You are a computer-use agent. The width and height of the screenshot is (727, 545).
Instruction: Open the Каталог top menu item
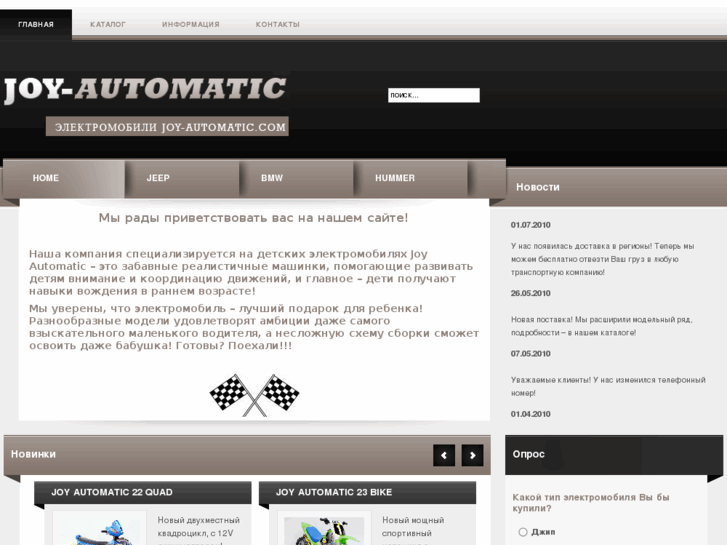[x=108, y=25]
